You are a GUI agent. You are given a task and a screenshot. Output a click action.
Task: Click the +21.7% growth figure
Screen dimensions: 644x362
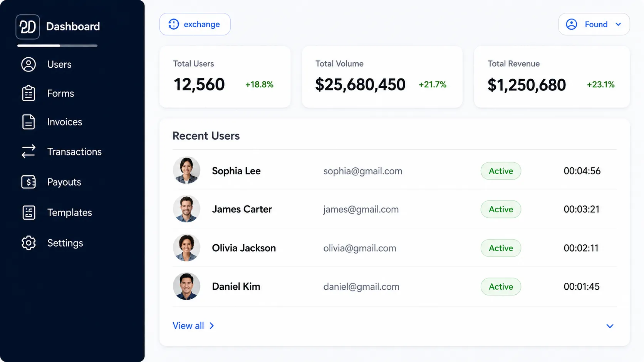click(433, 85)
